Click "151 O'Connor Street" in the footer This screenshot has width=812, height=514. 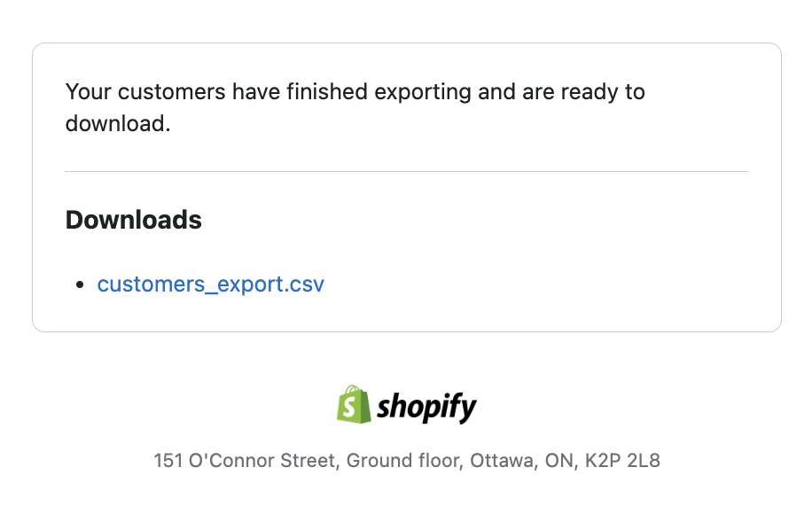pos(246,461)
